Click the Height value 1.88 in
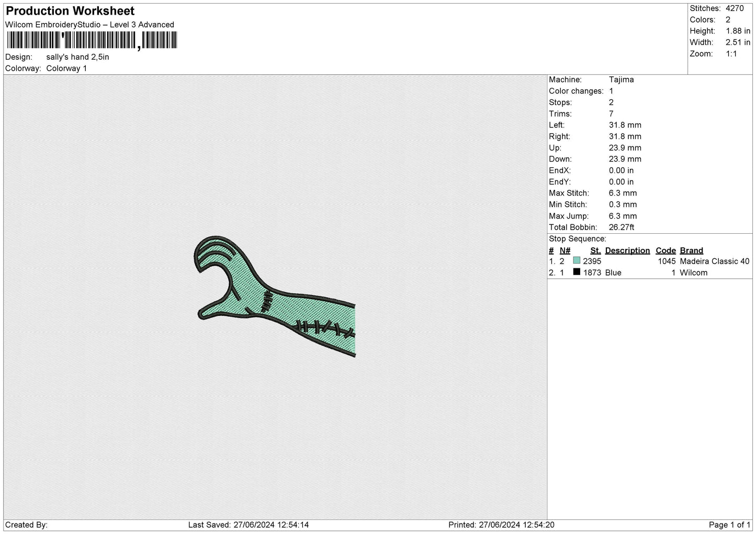Screen dimensions: 756x534 (x=738, y=31)
